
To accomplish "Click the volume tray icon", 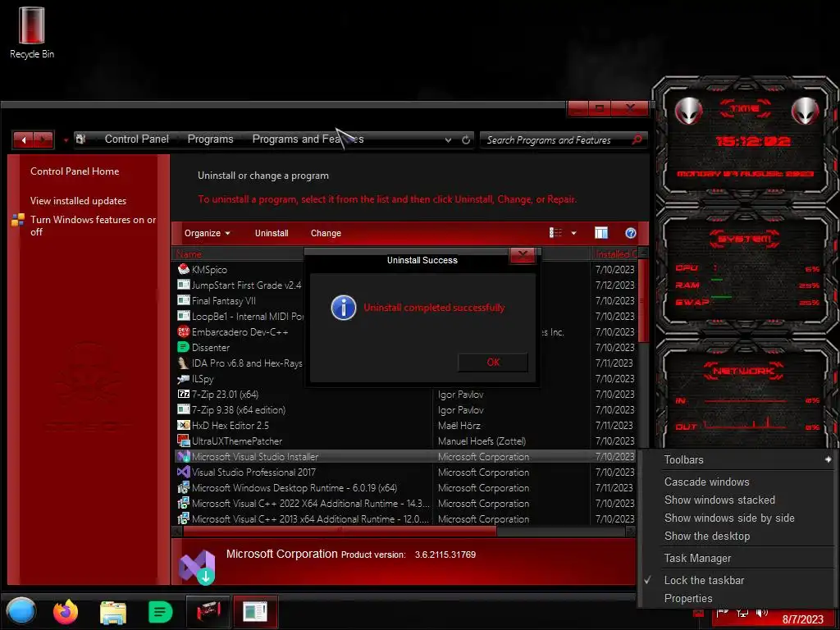I will click(x=761, y=613).
